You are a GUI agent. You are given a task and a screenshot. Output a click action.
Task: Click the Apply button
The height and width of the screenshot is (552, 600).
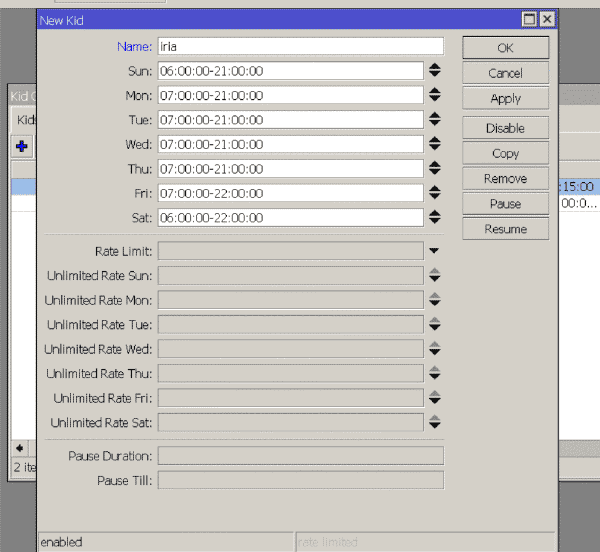click(x=505, y=99)
